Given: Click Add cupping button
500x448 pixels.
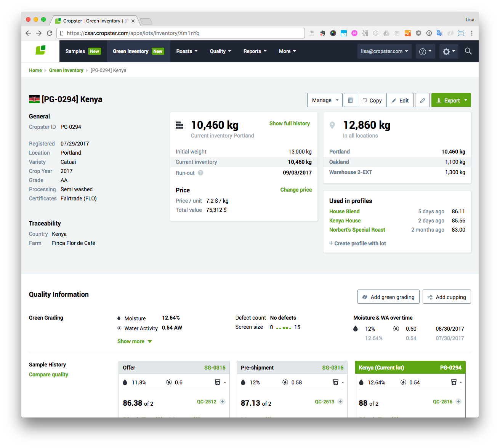Looking at the screenshot, I should point(447,297).
